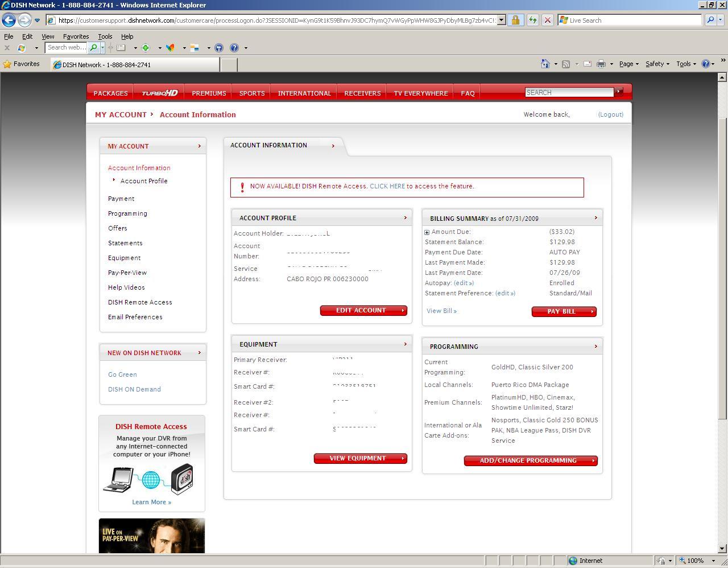The width and height of the screenshot is (728, 568).
Task: Submit the site search with the red arrow
Action: point(619,91)
